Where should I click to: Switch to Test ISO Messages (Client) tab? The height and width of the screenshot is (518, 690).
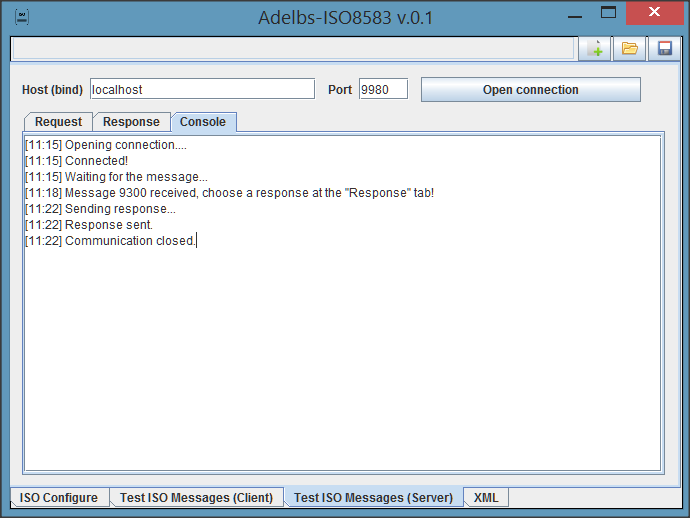point(196,498)
